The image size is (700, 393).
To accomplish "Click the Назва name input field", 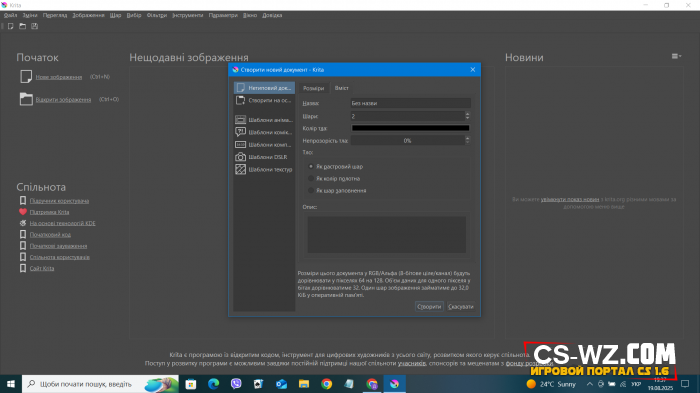I will pyautogui.click(x=410, y=103).
